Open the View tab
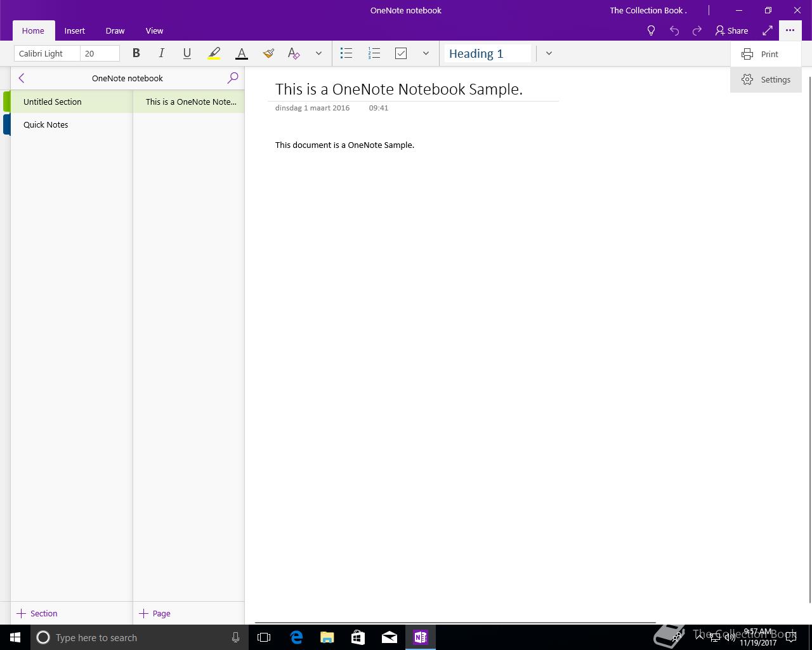Image resolution: width=812 pixels, height=650 pixels. pyautogui.click(x=154, y=30)
